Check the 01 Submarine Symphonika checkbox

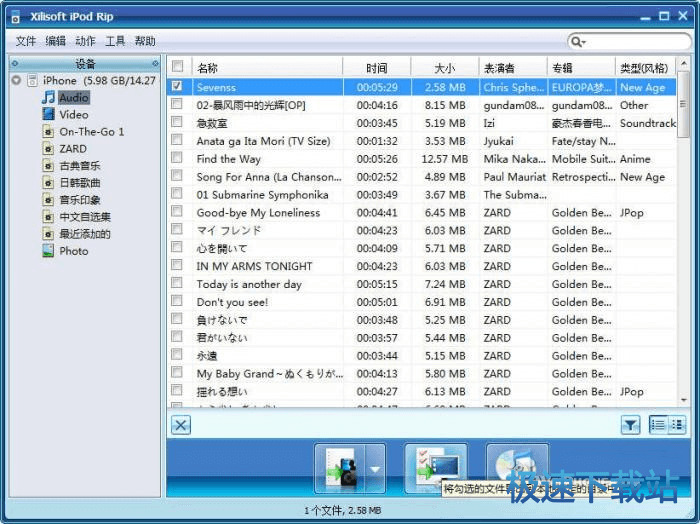point(177,193)
